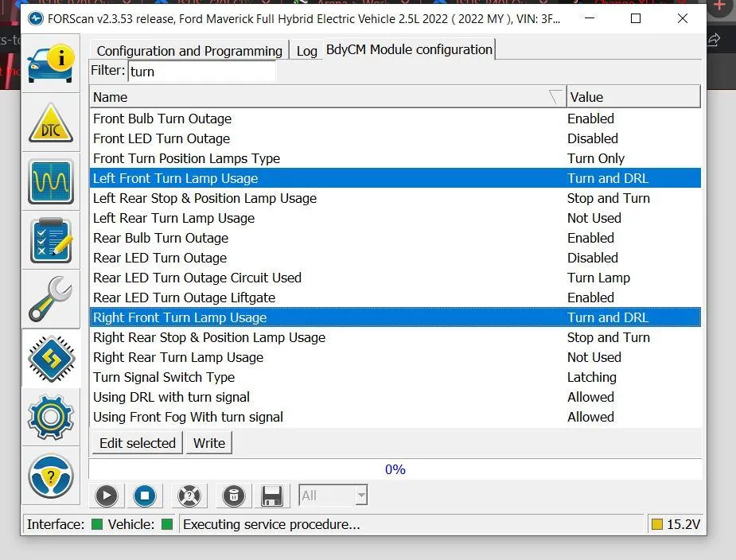Screen dimensions: 736x560
Task: Open the service procedures wrench section
Action: tap(51, 299)
